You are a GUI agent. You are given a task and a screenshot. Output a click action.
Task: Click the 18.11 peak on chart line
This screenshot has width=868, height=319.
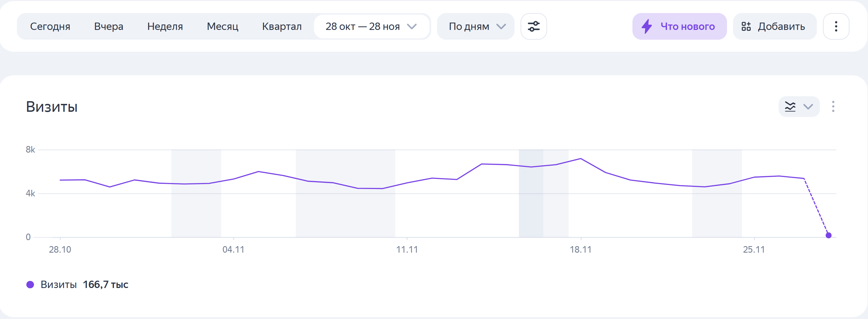tap(581, 159)
